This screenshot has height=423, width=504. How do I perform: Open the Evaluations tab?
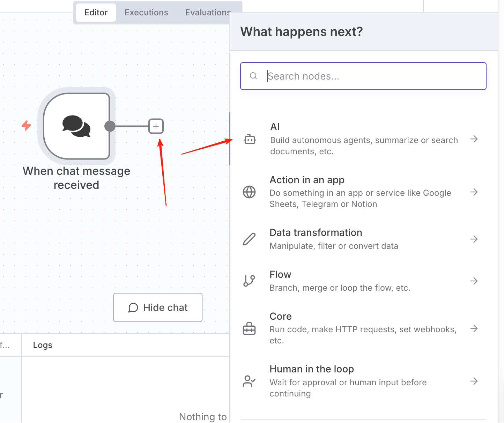(208, 13)
